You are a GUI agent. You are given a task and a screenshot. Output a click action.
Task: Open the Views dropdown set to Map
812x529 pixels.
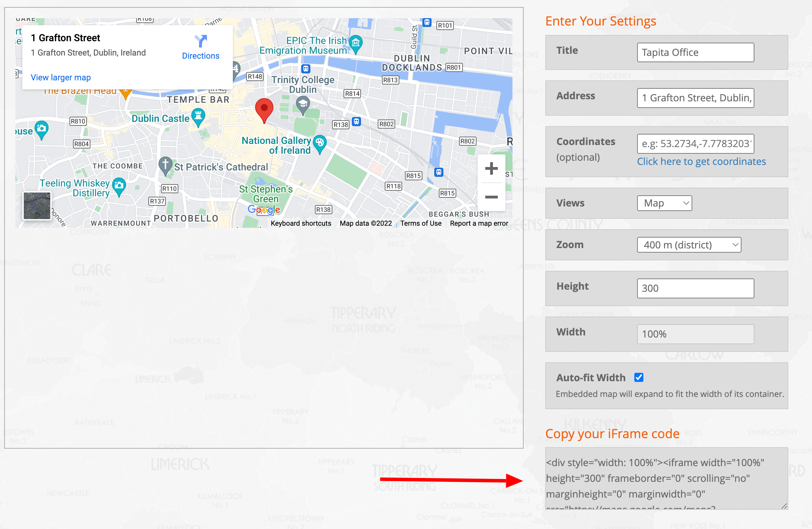coord(664,203)
